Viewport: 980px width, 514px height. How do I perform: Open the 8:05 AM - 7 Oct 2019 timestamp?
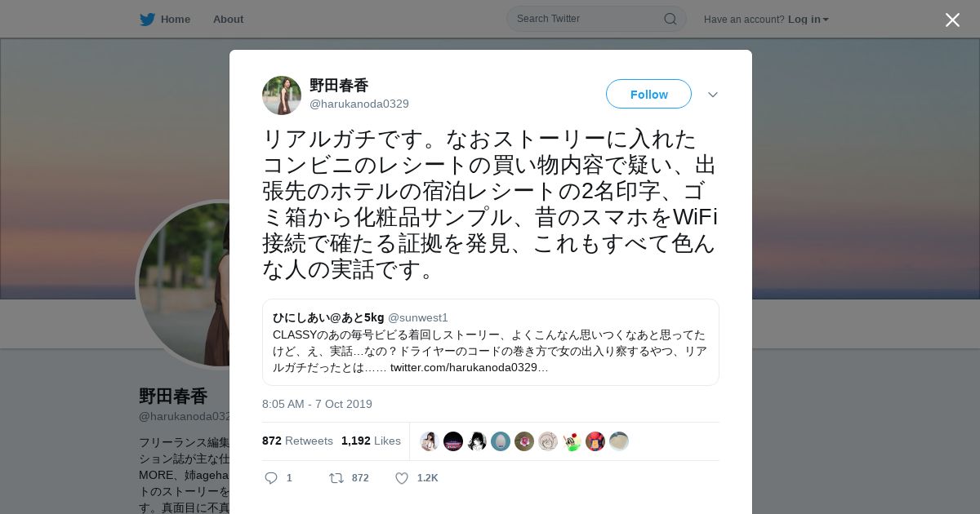tap(317, 404)
